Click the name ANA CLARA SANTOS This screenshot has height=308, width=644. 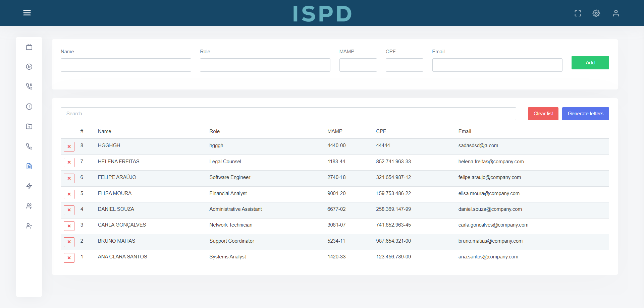click(x=122, y=257)
